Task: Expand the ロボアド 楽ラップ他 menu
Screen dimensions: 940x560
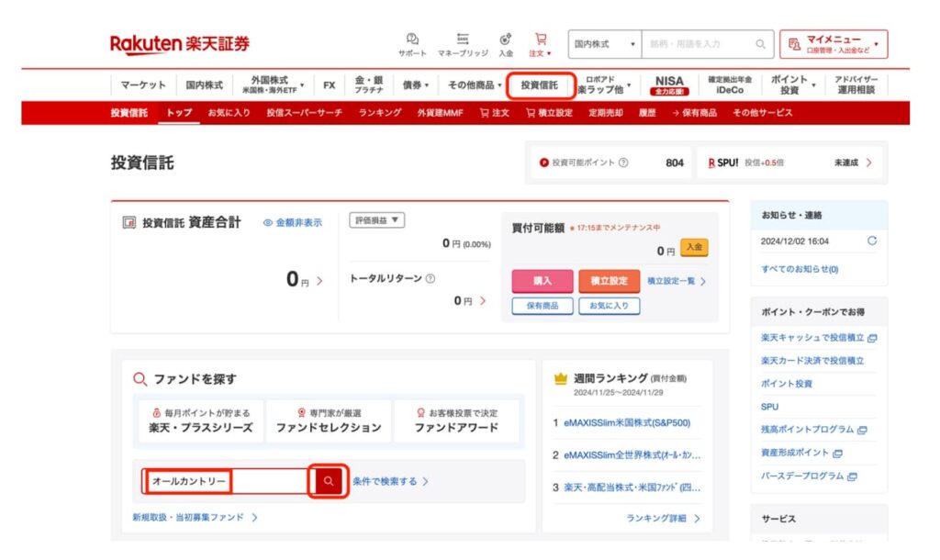Action: 604,84
